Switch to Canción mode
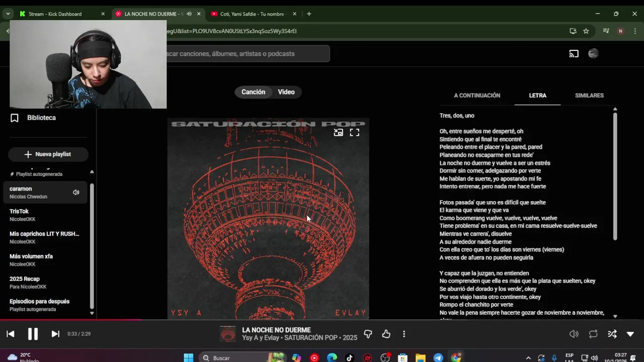Screen dimensions: 644x362 [x=253, y=92]
